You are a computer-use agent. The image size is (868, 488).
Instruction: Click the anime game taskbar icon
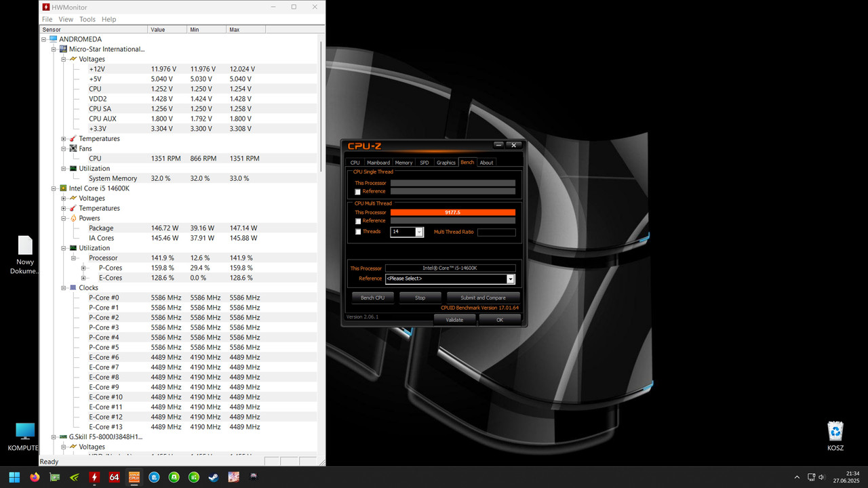234,476
